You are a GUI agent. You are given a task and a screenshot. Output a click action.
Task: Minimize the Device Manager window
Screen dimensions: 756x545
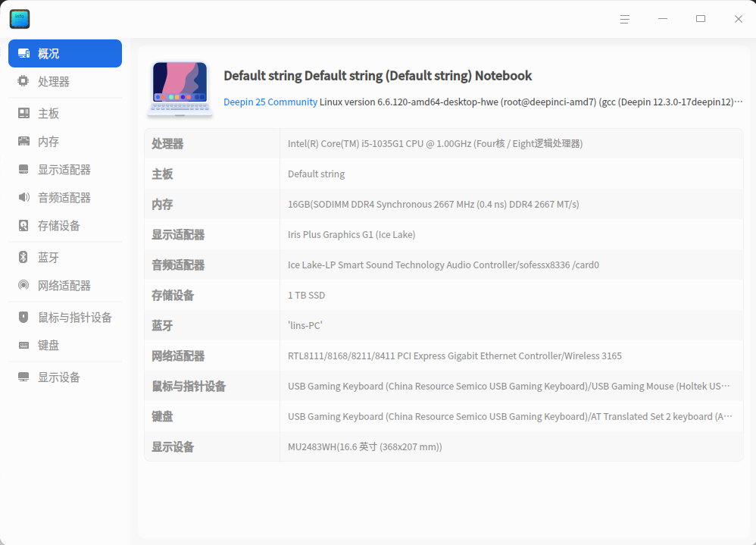pos(663,19)
